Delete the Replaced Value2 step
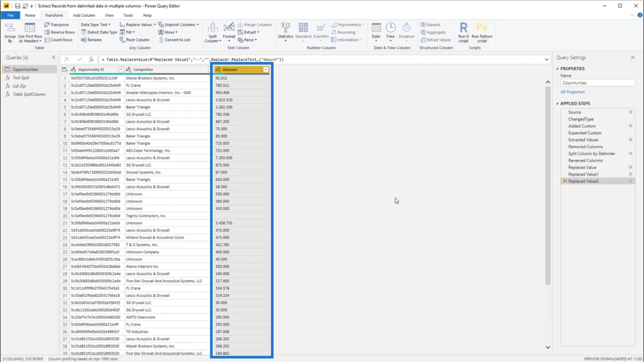 565,181
